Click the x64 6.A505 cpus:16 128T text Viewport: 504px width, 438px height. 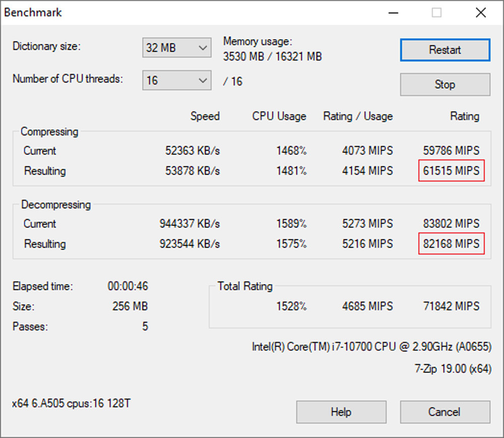[x=72, y=403]
